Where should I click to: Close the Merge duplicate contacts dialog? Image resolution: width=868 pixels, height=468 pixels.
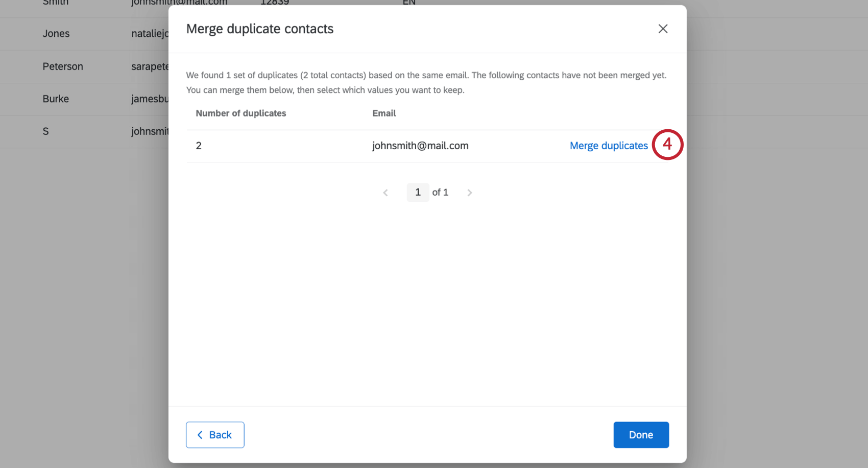[x=663, y=29]
